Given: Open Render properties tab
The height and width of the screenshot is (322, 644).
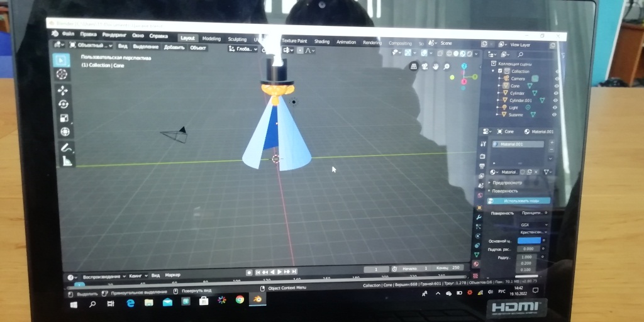Looking at the screenshot, I should [x=482, y=156].
